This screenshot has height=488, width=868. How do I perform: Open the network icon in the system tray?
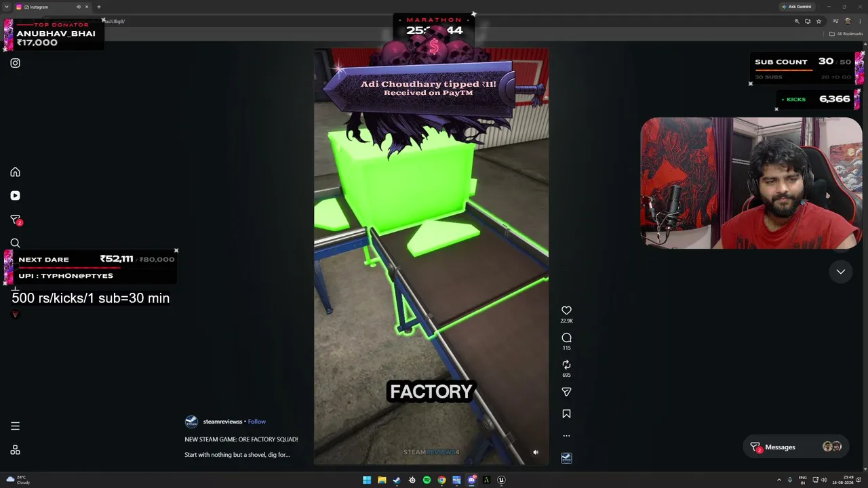pos(815,480)
